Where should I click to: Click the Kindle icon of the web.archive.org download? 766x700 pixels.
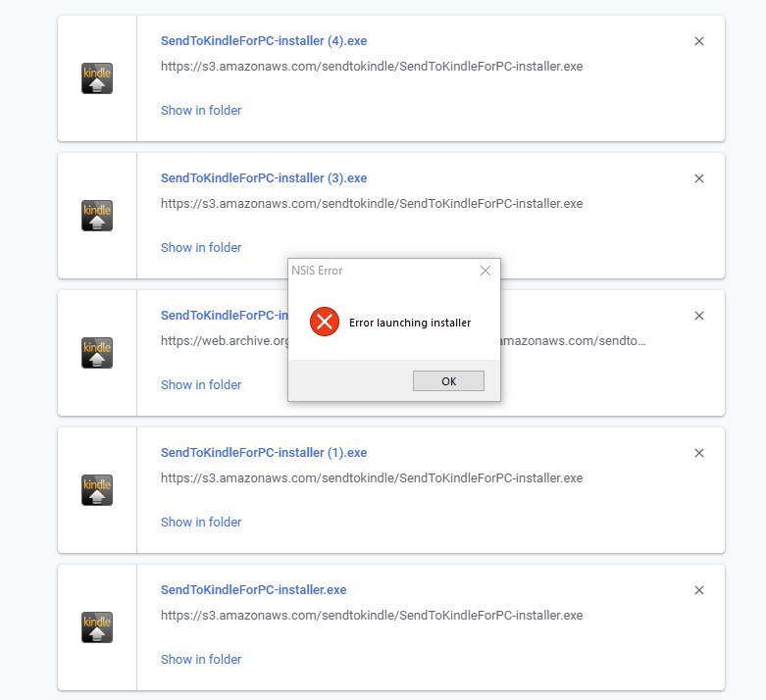click(97, 353)
